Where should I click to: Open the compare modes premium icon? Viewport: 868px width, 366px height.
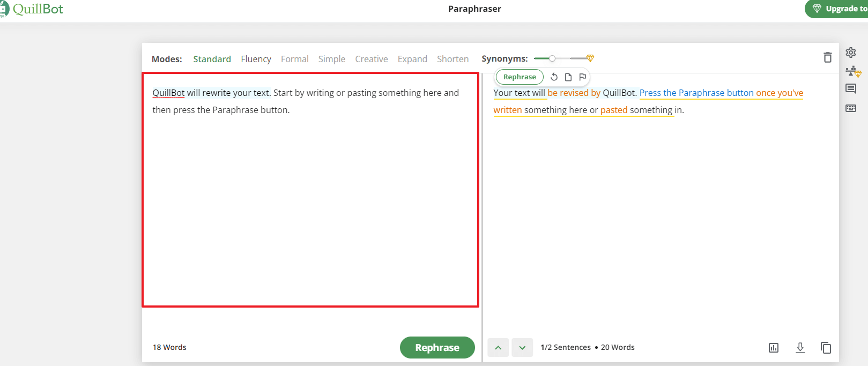(853, 71)
